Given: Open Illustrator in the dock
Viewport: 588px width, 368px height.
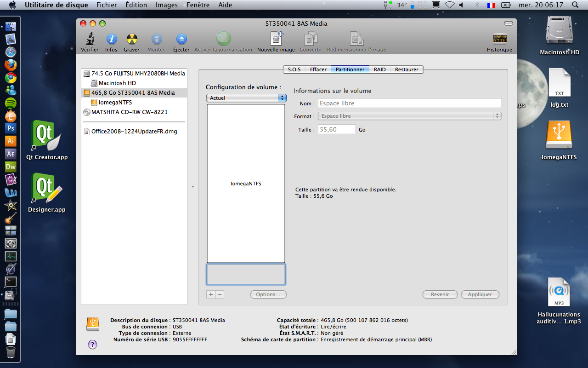Looking at the screenshot, I should pyautogui.click(x=11, y=141).
